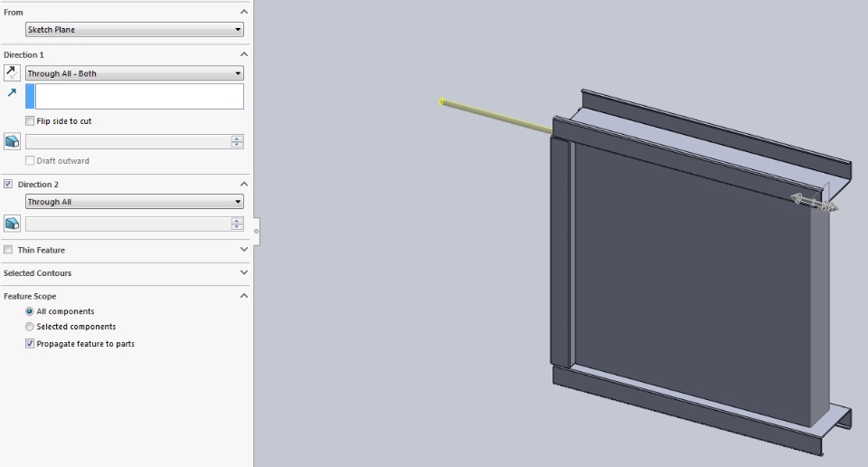Click the Direction 2 draft angle field

tap(127, 224)
